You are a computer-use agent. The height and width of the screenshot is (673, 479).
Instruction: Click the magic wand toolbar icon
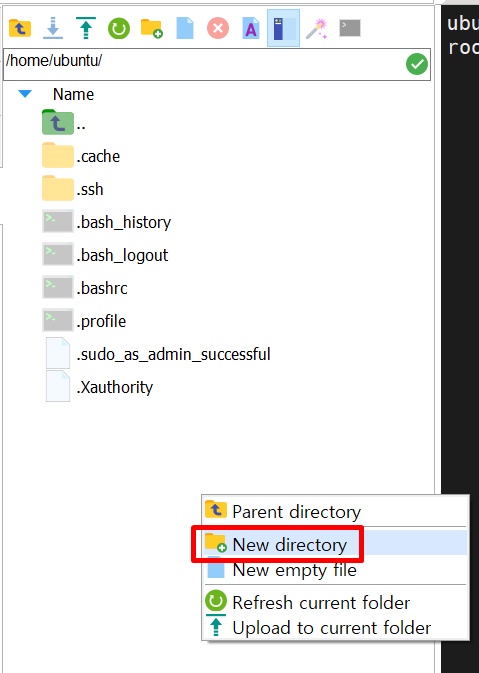click(317, 28)
